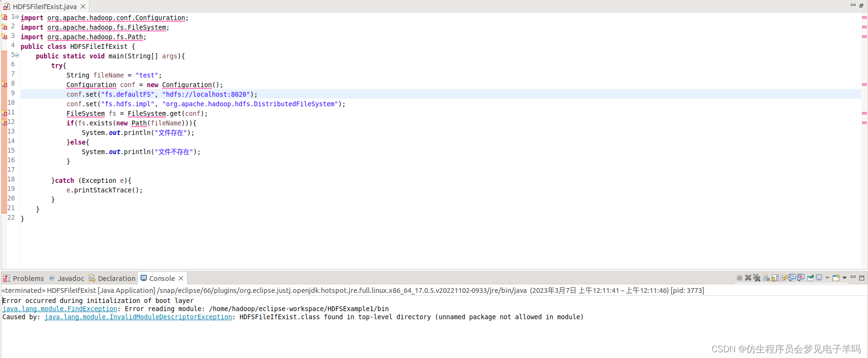Screen dimensions: 868x358
Task: Click "Error occurred during initialization of boot layer"
Action: pos(98,301)
